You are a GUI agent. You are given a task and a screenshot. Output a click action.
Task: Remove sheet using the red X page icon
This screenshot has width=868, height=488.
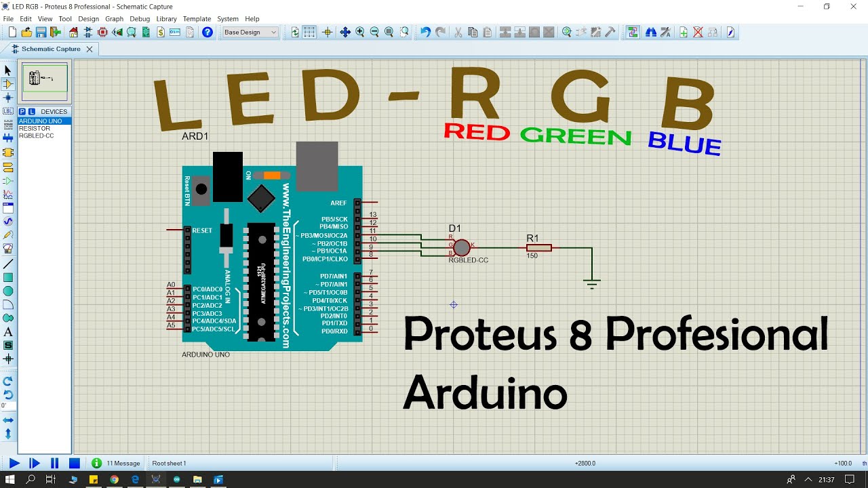698,32
